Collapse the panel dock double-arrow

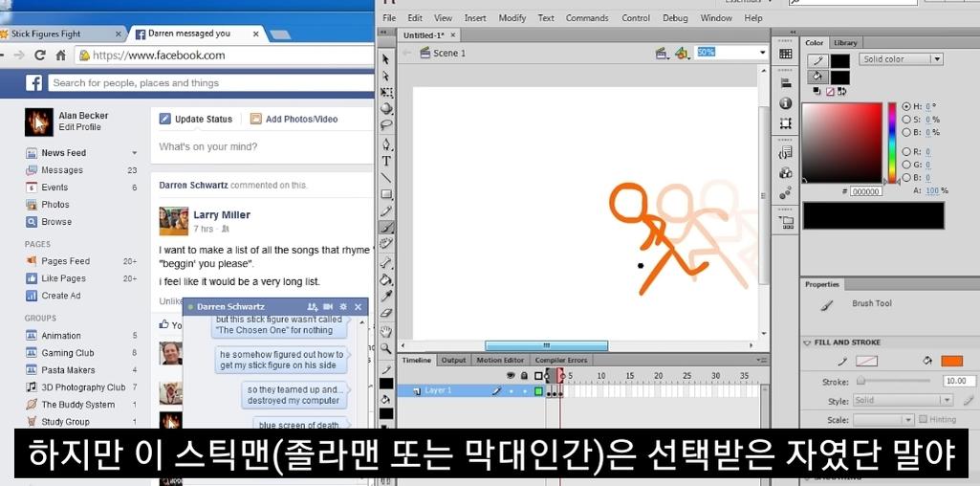point(794,33)
